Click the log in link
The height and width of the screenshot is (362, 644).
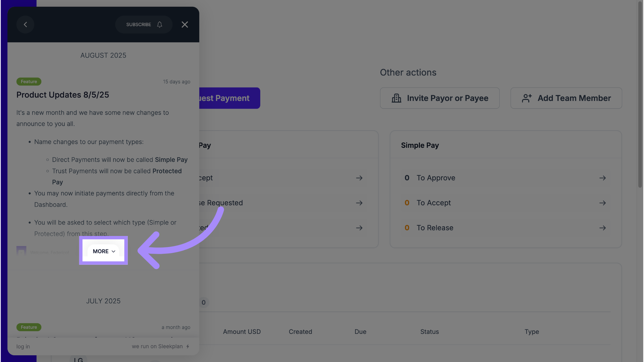pyautogui.click(x=23, y=347)
